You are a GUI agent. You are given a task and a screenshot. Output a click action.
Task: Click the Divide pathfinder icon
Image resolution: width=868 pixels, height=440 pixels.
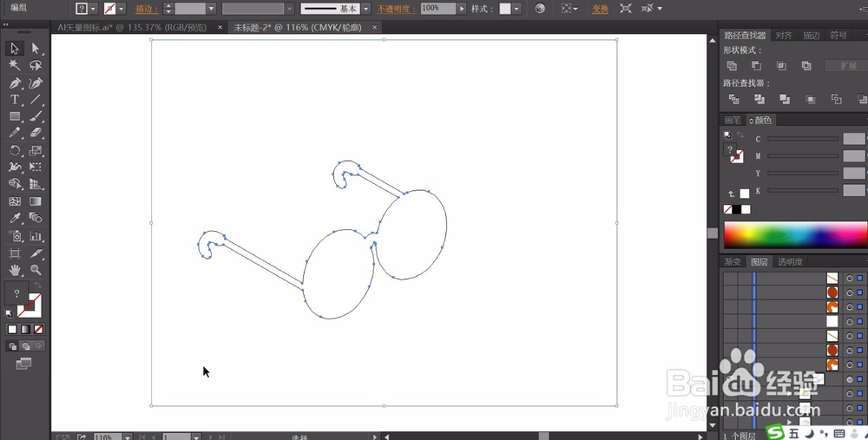734,99
